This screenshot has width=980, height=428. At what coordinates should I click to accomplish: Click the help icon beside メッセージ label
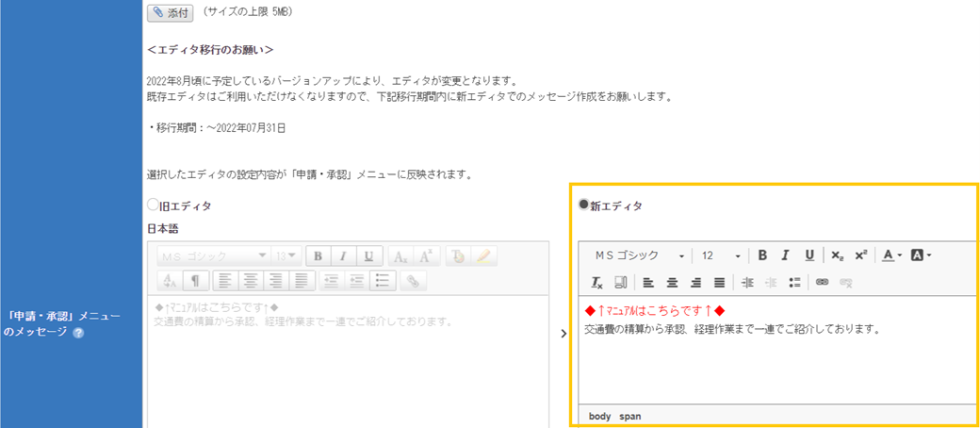point(78,333)
